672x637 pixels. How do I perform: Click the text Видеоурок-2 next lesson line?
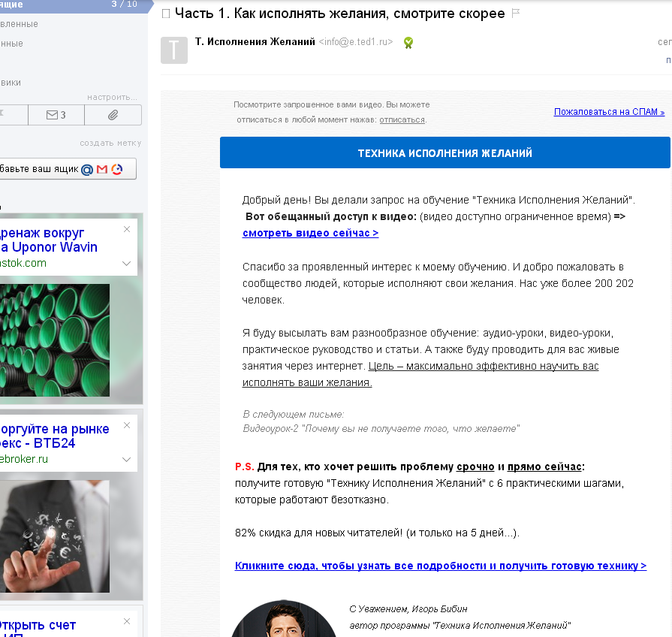click(381, 429)
